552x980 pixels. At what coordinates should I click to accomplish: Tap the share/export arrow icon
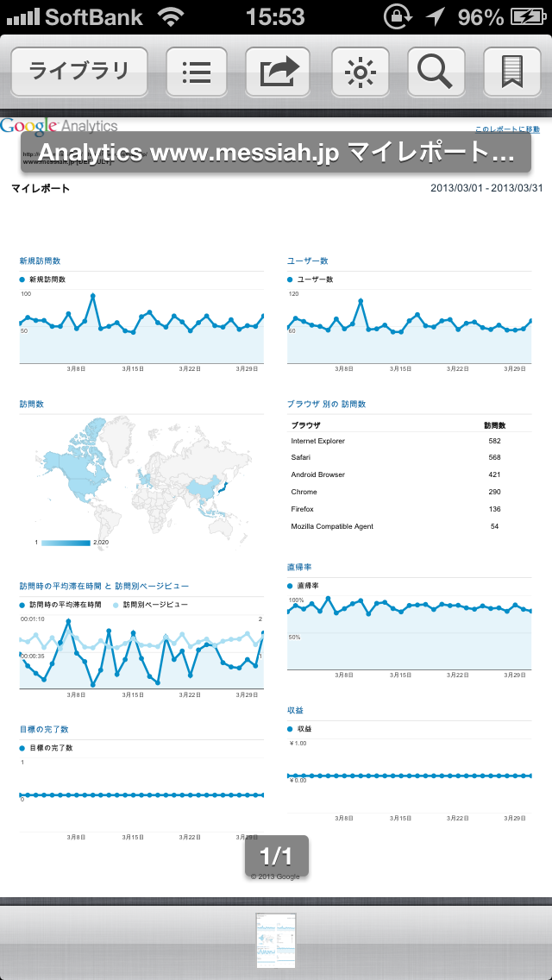279,72
